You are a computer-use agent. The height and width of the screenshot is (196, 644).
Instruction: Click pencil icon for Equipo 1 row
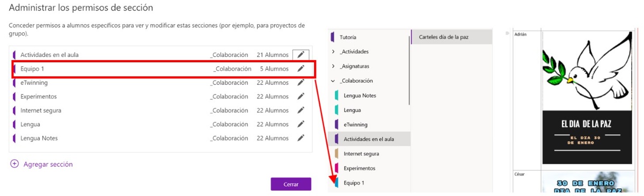[x=301, y=69]
